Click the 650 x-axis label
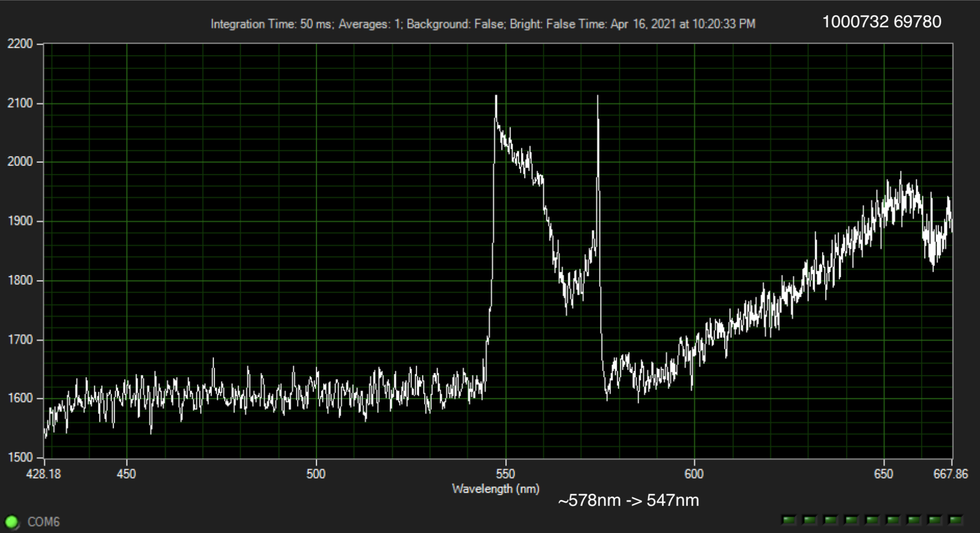The width and height of the screenshot is (980, 533). coord(884,474)
